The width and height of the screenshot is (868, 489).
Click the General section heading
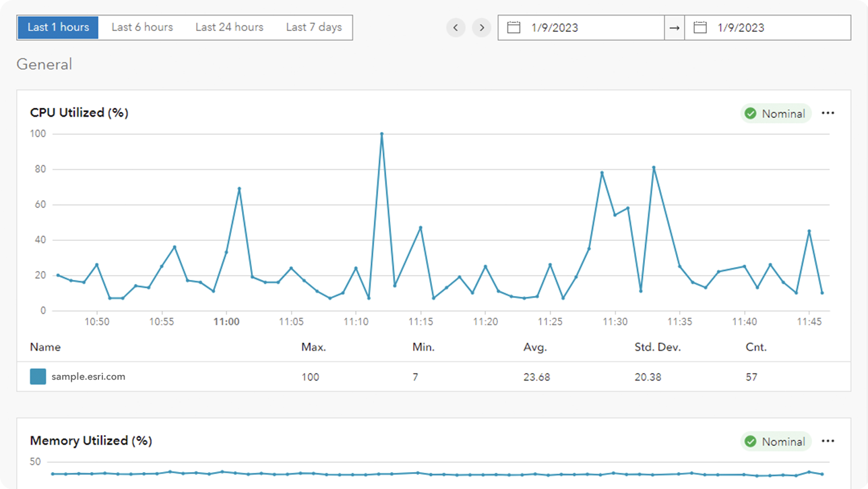click(44, 64)
